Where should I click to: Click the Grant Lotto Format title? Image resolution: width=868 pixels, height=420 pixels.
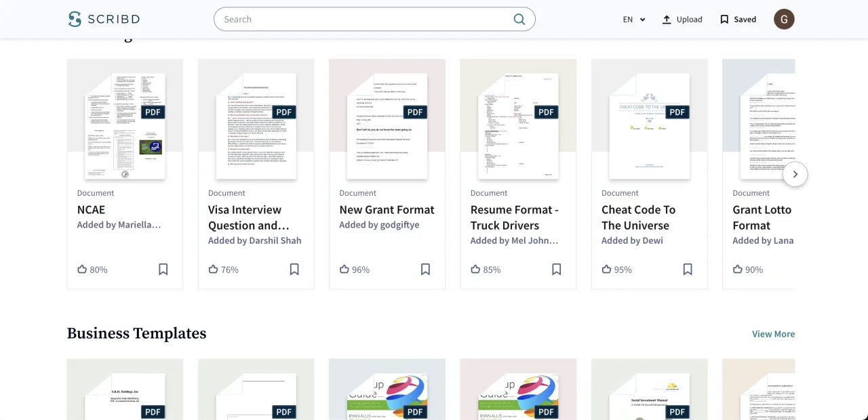762,217
